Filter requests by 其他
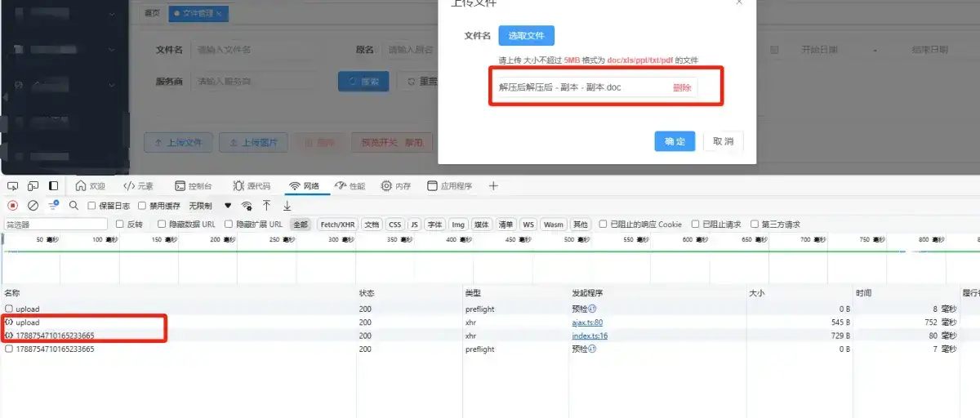The height and width of the screenshot is (418, 980). 580,225
